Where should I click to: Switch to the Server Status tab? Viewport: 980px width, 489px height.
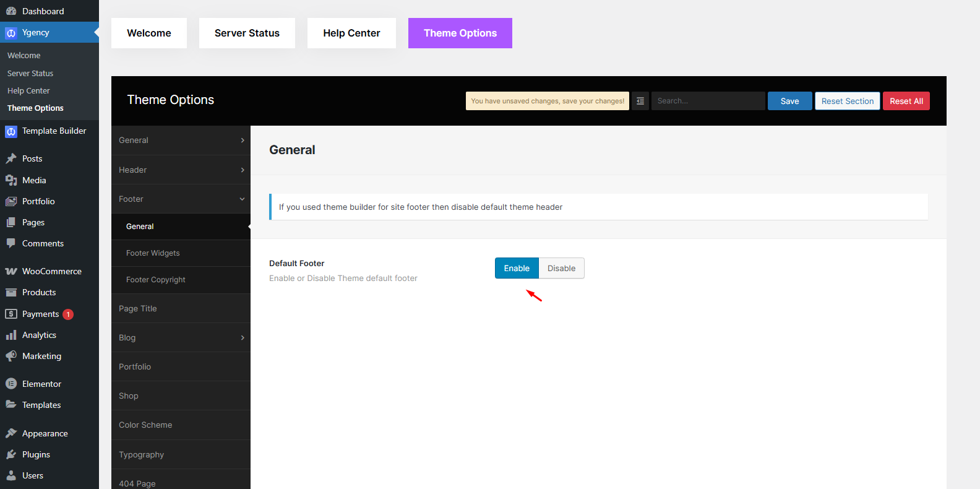coord(247,33)
